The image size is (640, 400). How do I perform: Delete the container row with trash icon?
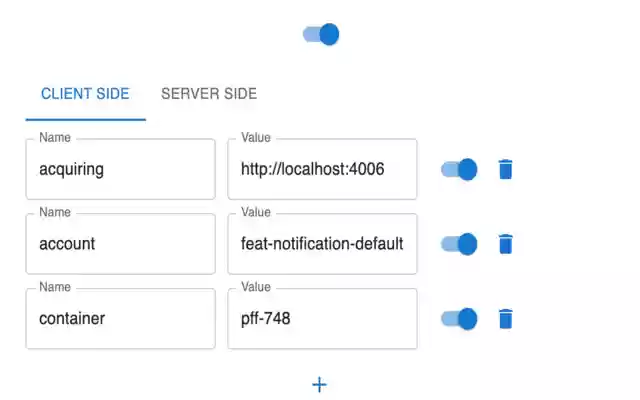[505, 318]
